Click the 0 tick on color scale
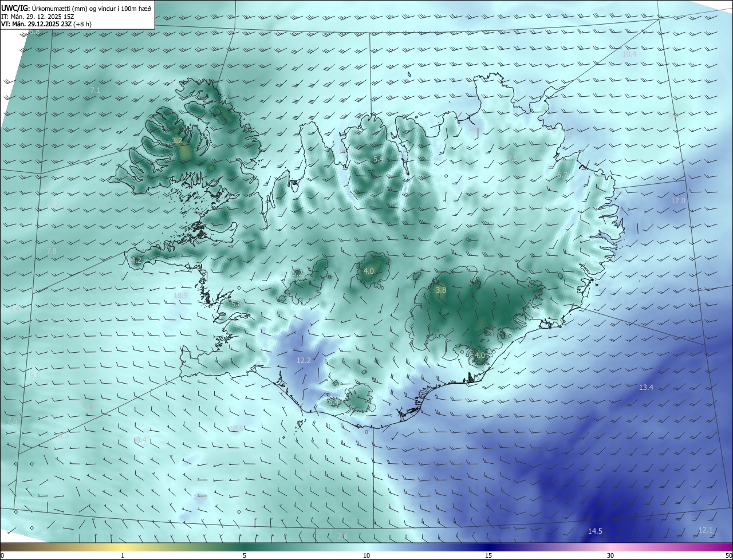Screen dimensions: 733x560 click(x=2, y=555)
